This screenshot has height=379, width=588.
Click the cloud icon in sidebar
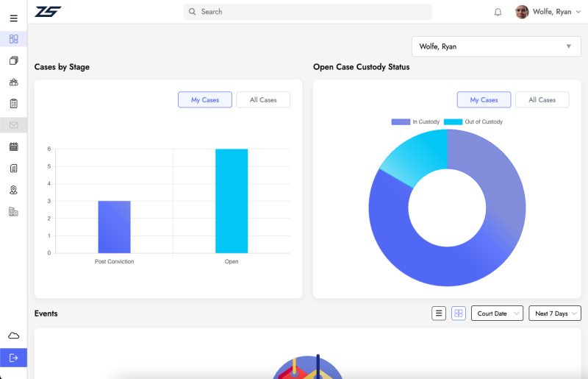[x=13, y=336]
